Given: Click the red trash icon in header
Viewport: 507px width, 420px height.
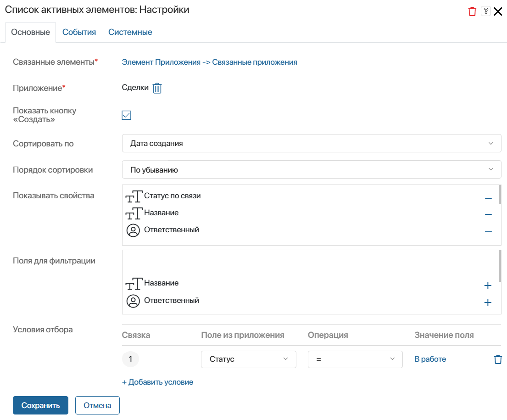Looking at the screenshot, I should tap(472, 11).
